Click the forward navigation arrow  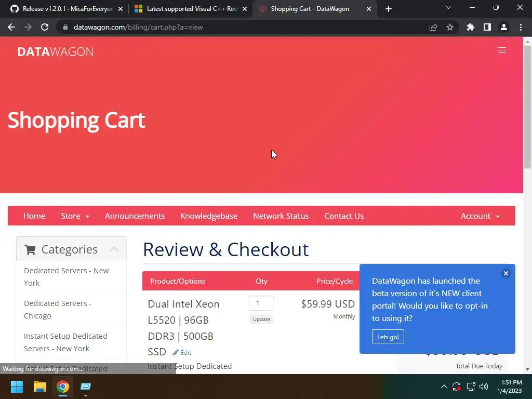[28, 27]
